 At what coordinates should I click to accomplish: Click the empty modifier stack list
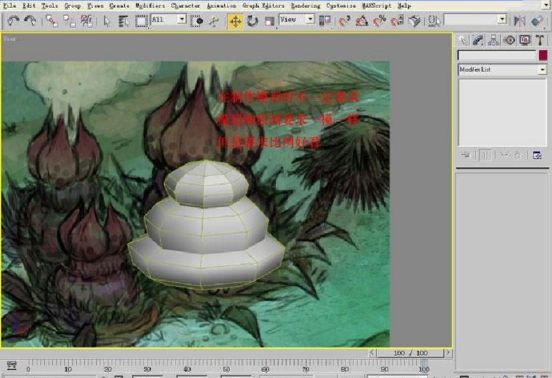point(502,112)
